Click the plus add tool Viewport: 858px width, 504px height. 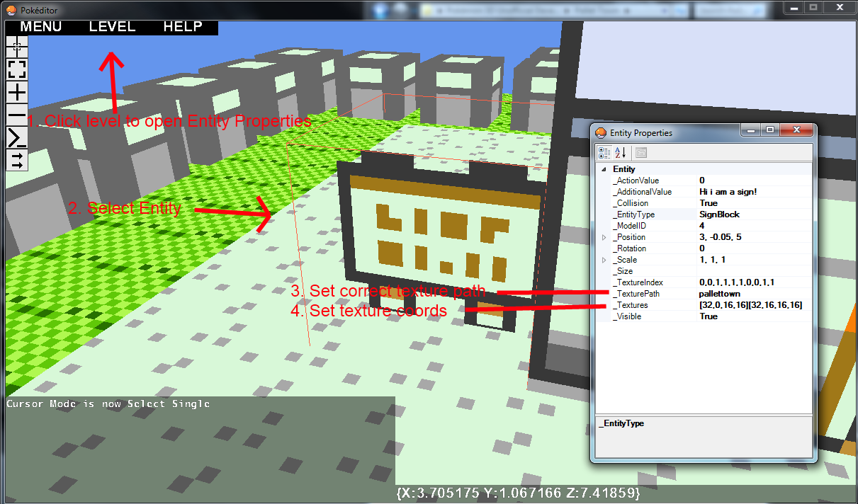[x=17, y=92]
